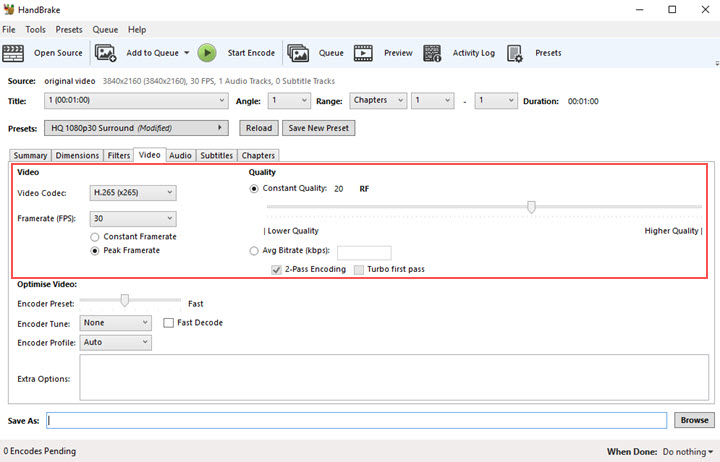
Task: Click the Constant Quality RF slider handle
Action: click(531, 207)
